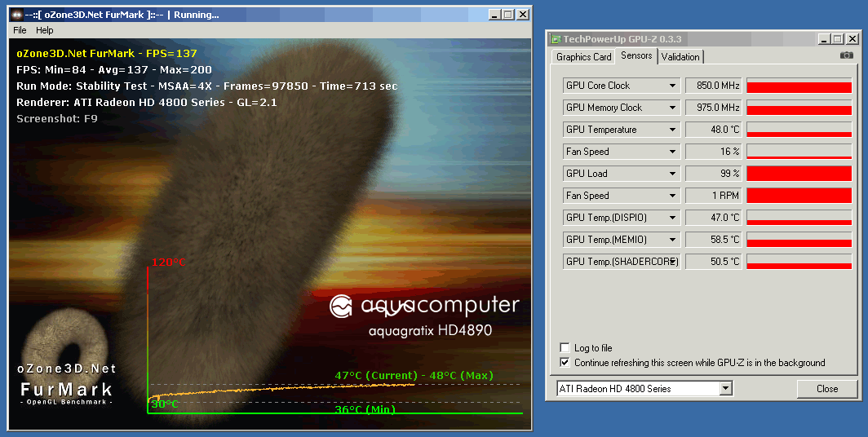Screen dimensions: 868x437
Task: Click the 50.5 °C SHADERCORE value
Action: coord(714,262)
